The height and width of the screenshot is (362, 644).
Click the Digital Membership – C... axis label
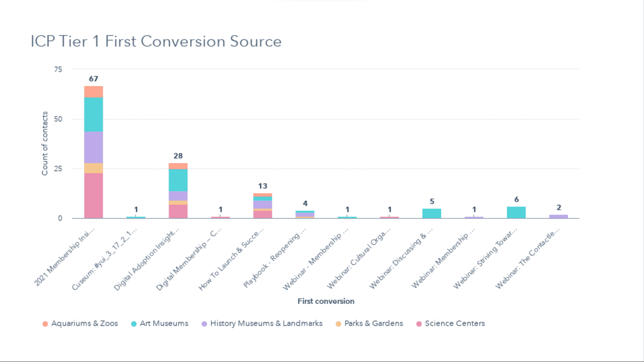pyautogui.click(x=189, y=259)
